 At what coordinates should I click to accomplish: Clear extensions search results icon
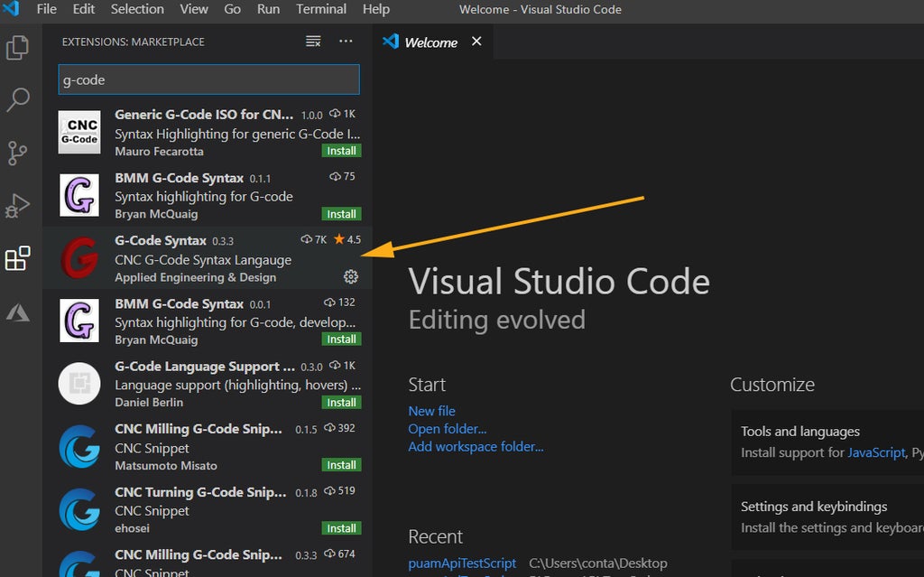(313, 42)
